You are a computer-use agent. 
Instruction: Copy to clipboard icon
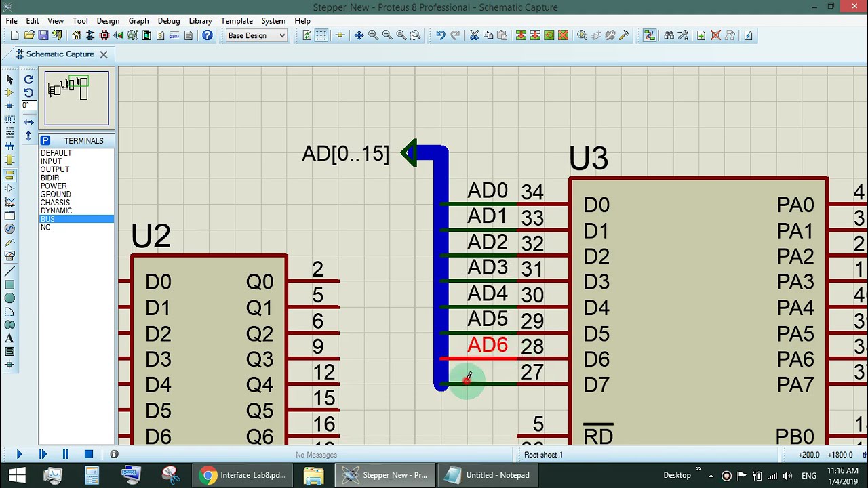click(488, 35)
